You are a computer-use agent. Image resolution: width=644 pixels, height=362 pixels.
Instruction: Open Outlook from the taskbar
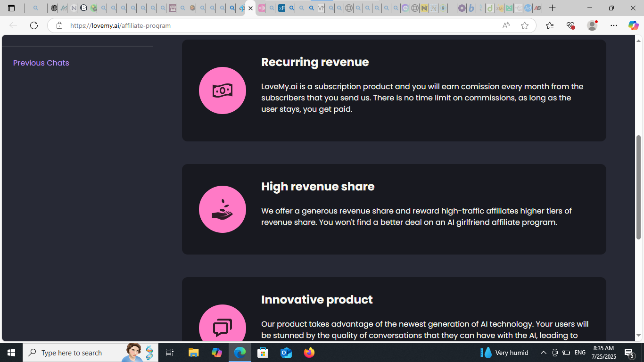[x=286, y=353]
